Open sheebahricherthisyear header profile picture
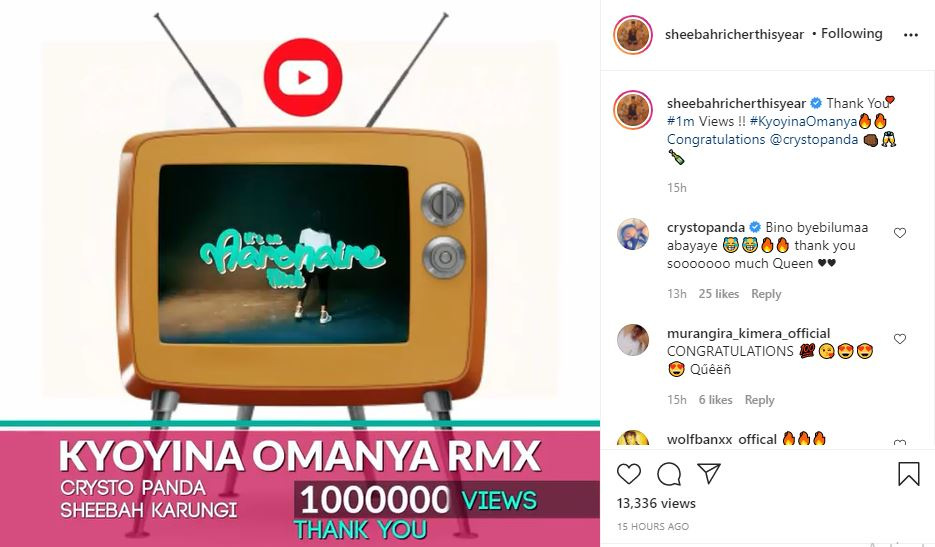935x547 pixels. tap(633, 35)
